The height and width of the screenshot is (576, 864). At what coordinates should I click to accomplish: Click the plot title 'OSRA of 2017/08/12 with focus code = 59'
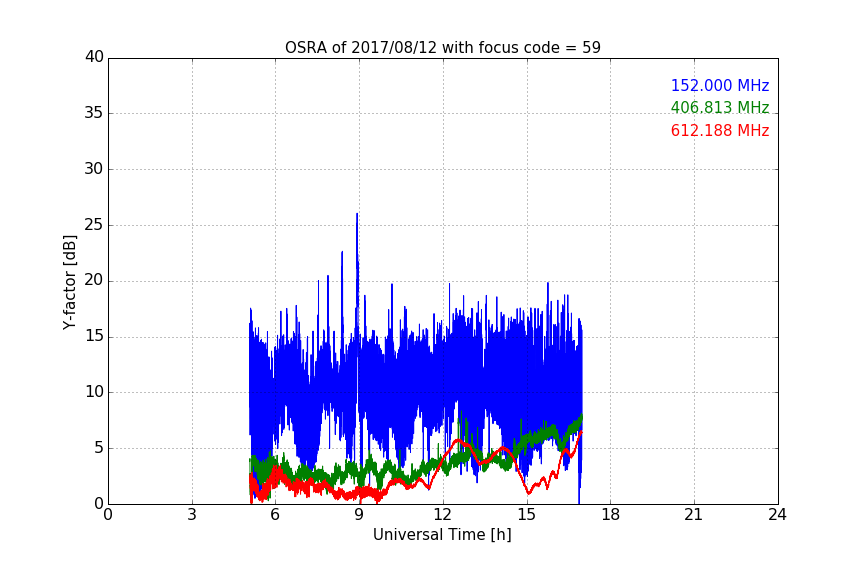click(442, 47)
